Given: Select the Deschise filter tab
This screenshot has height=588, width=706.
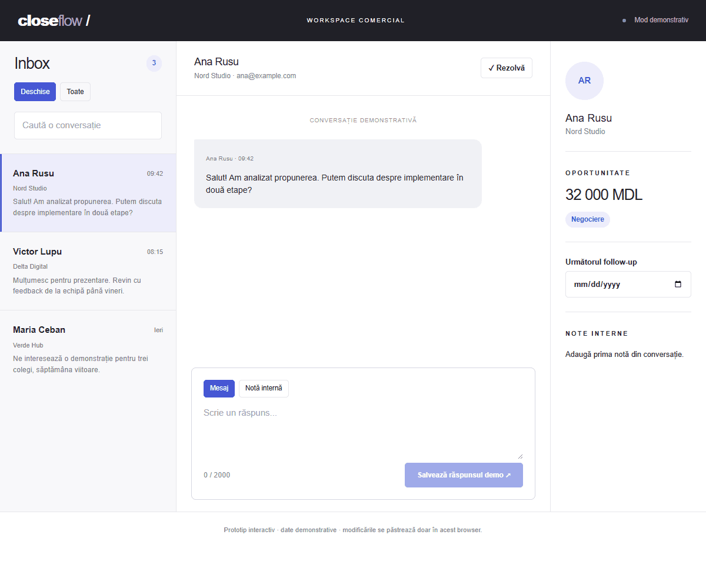Looking at the screenshot, I should (35, 92).
